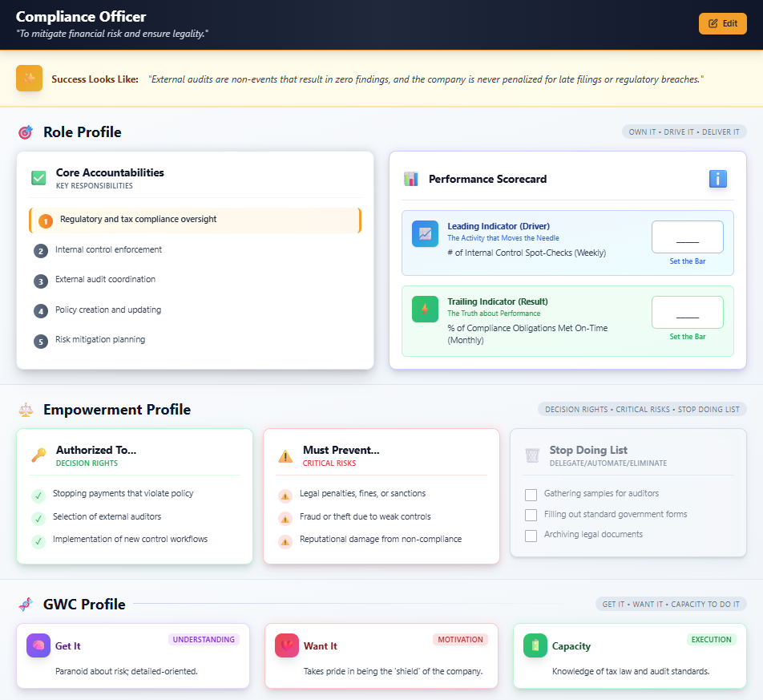763x700 pixels.
Task: Click the Want It heart icon
Action: (287, 645)
